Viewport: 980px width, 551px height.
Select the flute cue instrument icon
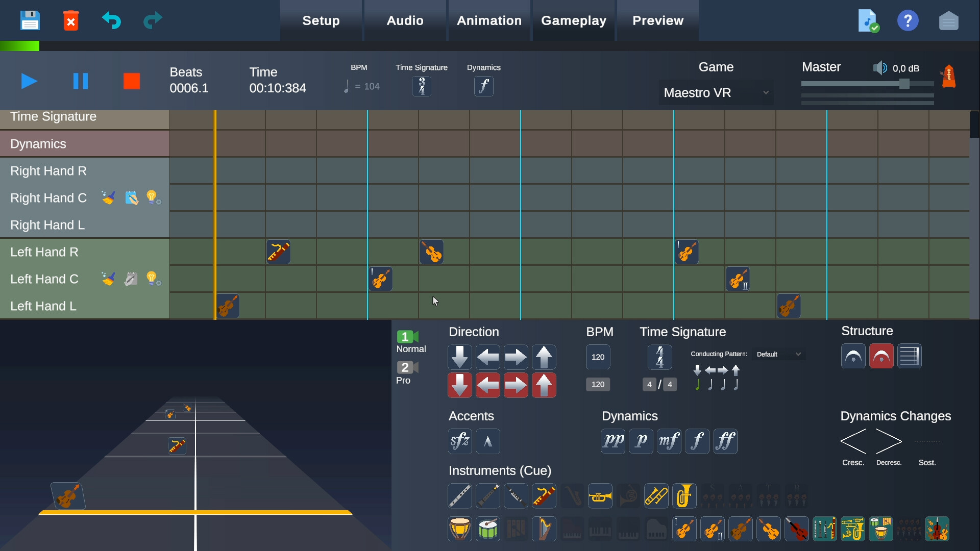460,495
